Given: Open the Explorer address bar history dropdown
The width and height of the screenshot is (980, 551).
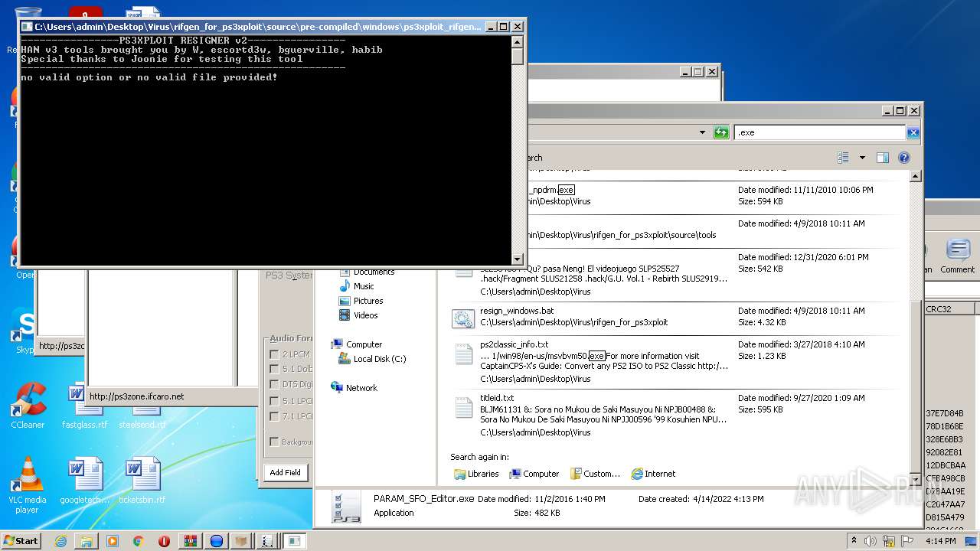Looking at the screenshot, I should point(702,132).
